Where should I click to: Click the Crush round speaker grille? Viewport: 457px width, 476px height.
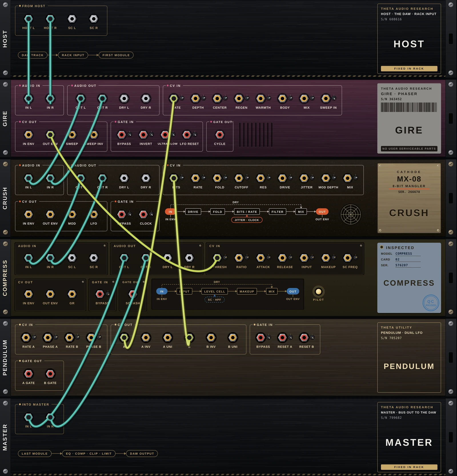351,214
